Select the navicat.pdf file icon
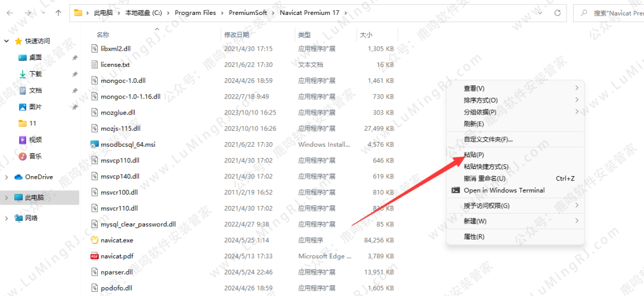644x296 pixels. 94,256
